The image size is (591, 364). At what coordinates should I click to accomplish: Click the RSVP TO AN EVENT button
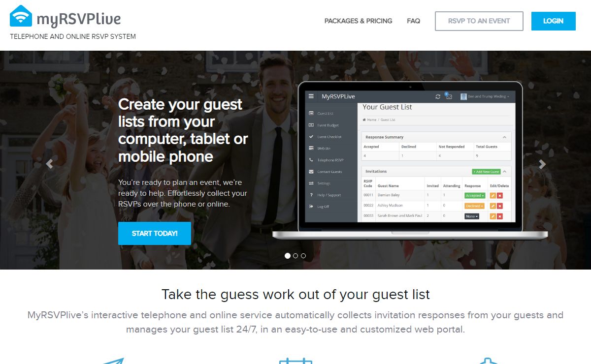[479, 21]
